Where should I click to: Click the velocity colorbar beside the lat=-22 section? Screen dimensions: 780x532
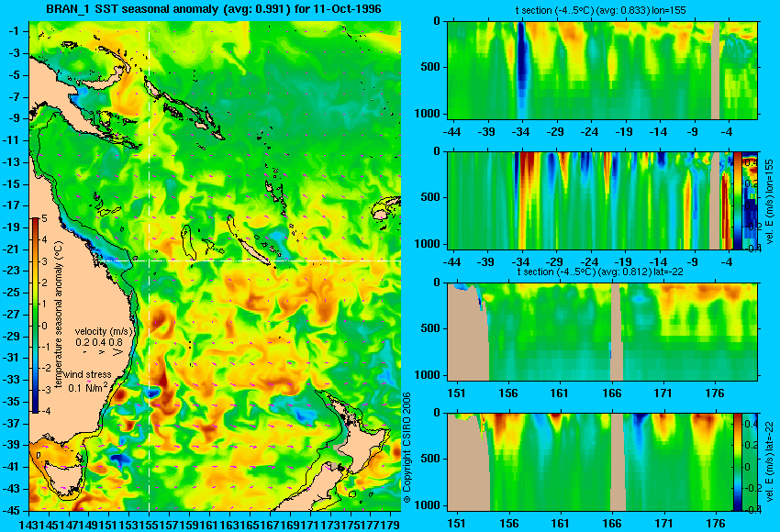[x=737, y=462]
